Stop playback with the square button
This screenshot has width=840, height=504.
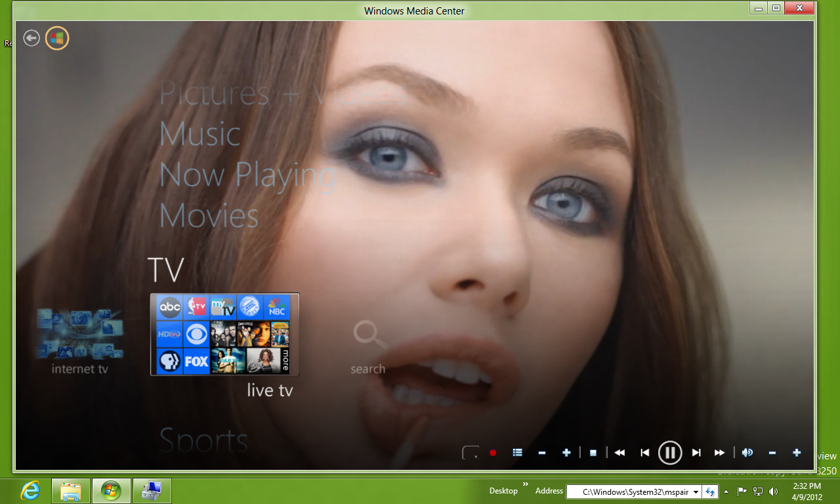[x=593, y=453]
